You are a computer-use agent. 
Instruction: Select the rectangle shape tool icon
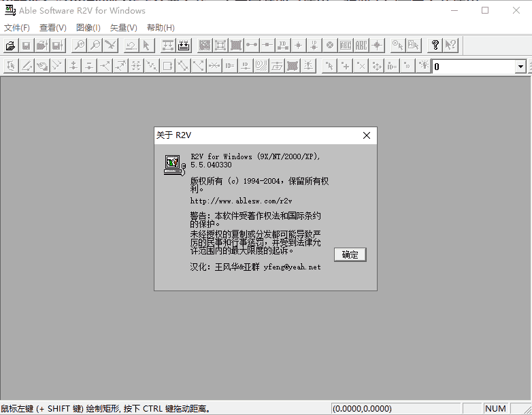pos(167,66)
